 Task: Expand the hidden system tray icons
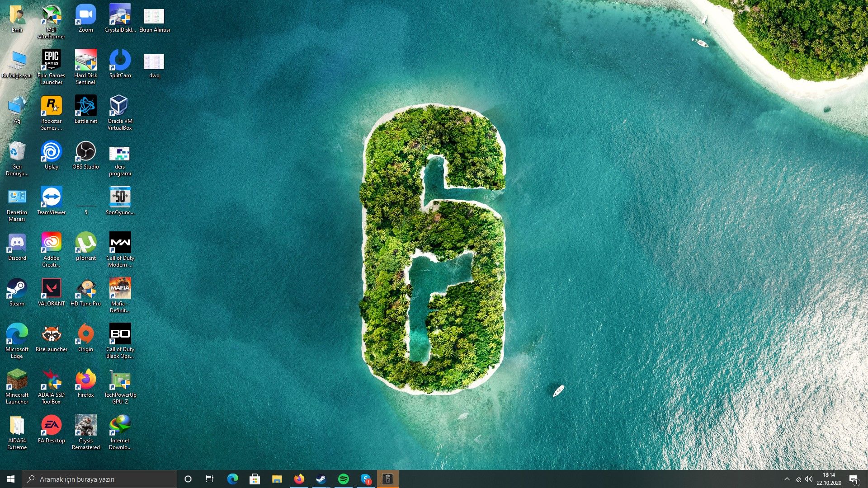pyautogui.click(x=787, y=479)
